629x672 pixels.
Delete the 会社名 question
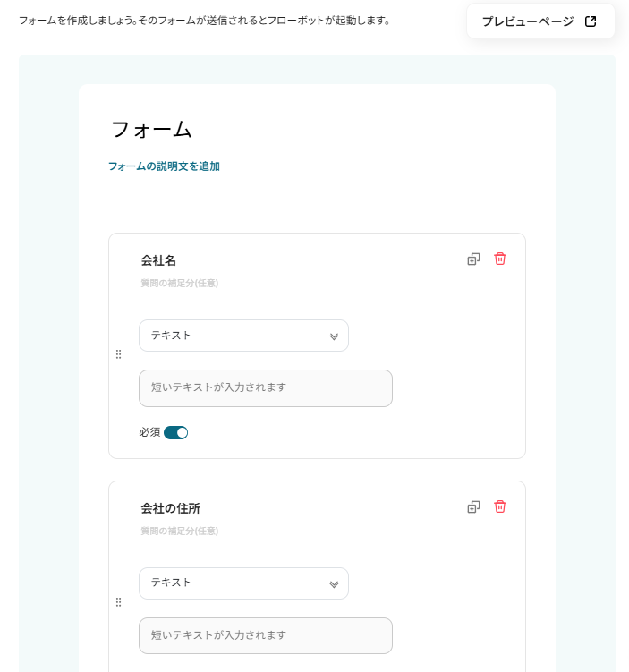pos(500,259)
